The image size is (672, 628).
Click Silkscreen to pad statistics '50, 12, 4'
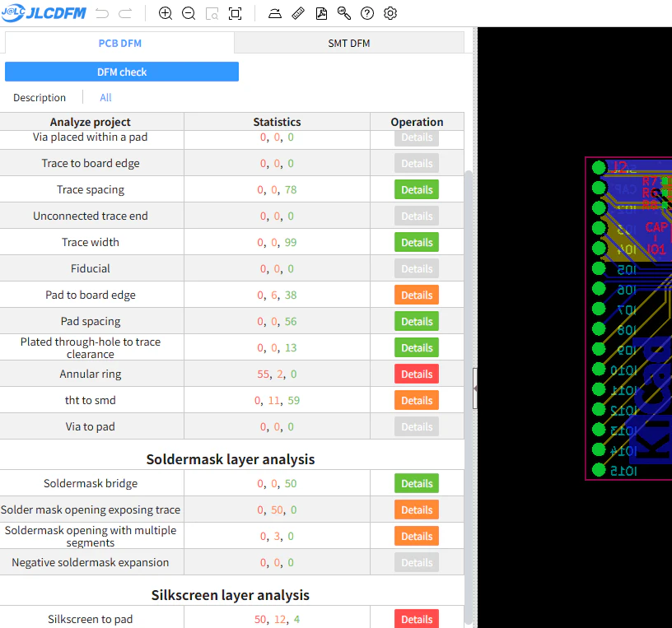click(x=277, y=619)
